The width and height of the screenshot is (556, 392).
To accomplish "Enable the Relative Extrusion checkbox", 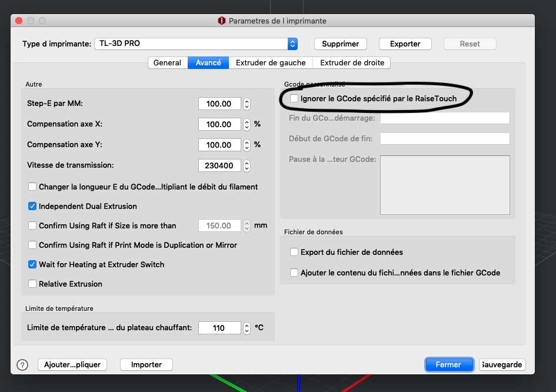I will pos(32,284).
